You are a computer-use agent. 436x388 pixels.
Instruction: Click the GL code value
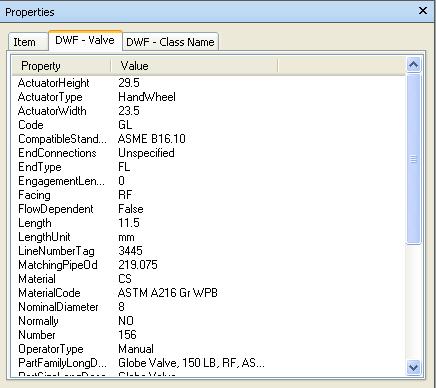(125, 125)
